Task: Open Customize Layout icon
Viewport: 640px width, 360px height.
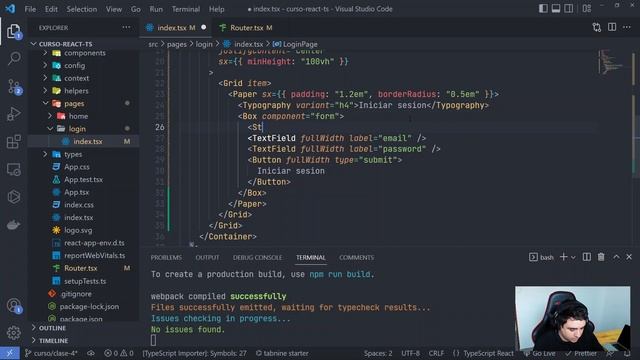Action: click(x=587, y=9)
